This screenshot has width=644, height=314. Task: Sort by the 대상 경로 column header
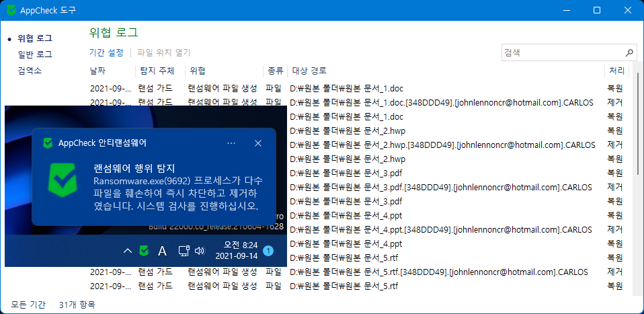click(x=309, y=71)
